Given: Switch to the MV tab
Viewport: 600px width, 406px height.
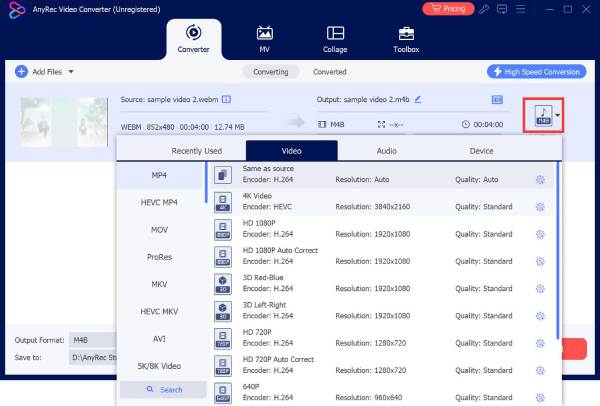Looking at the screenshot, I should click(264, 39).
